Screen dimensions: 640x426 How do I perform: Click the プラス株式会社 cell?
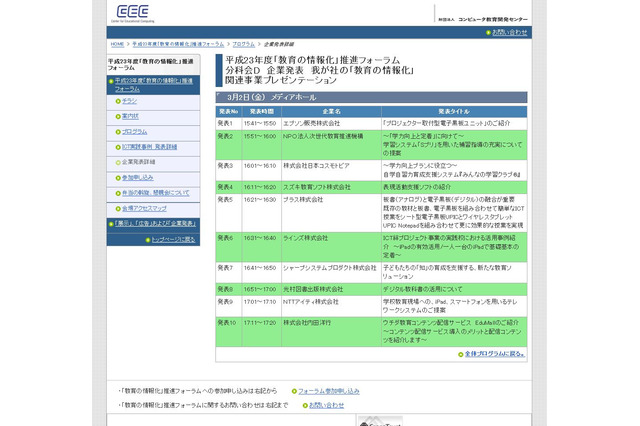331,213
